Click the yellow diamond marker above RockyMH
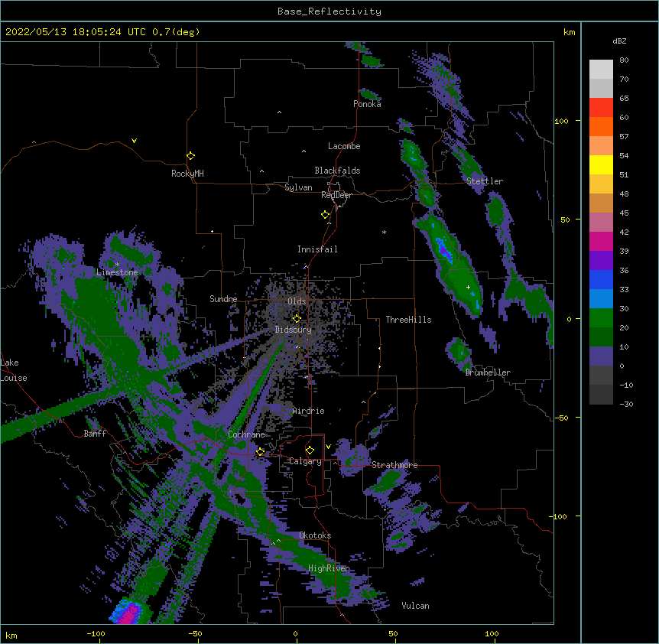 [x=190, y=155]
